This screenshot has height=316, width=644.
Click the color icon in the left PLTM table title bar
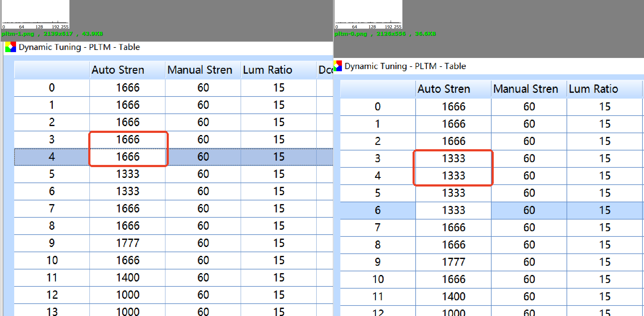pos(10,47)
